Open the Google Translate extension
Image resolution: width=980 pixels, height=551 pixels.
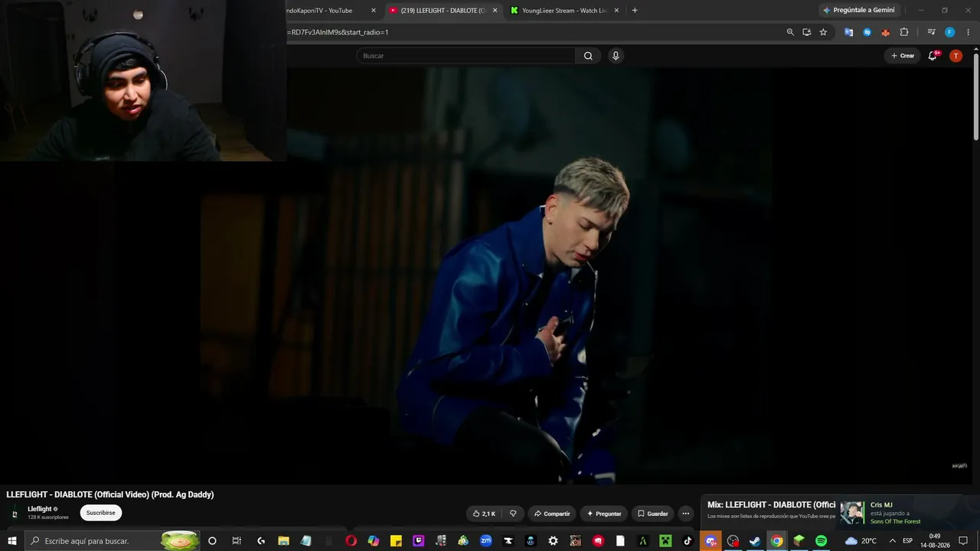[x=848, y=32]
